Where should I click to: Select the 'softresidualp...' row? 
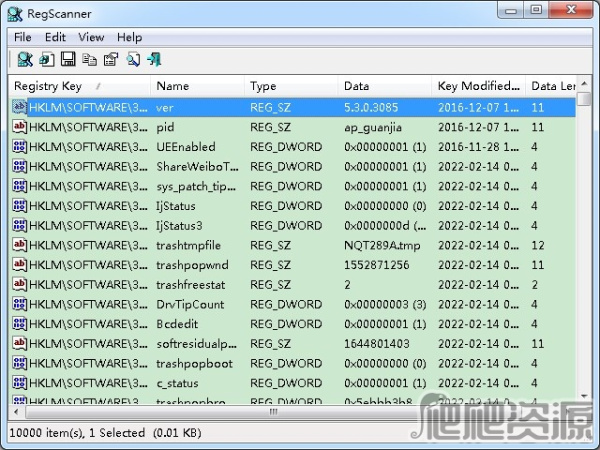293,343
